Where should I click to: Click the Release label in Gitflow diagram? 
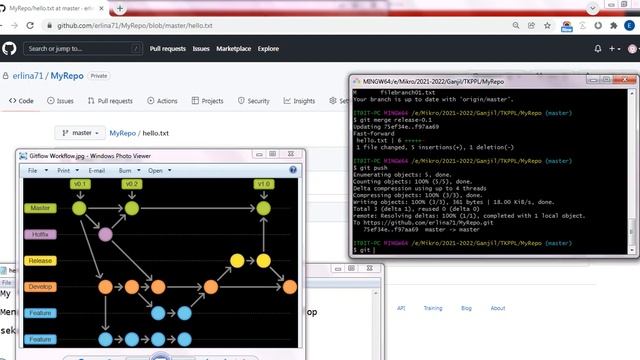tap(40, 260)
